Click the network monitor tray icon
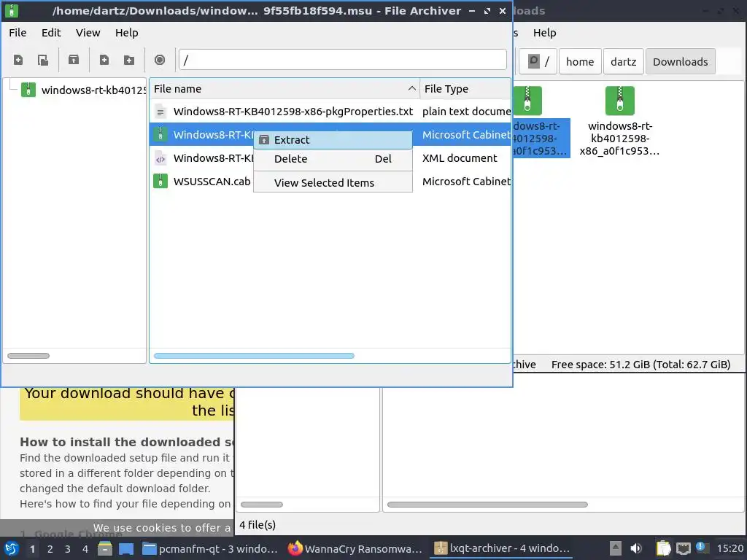Image resolution: width=747 pixels, height=560 pixels. click(683, 548)
